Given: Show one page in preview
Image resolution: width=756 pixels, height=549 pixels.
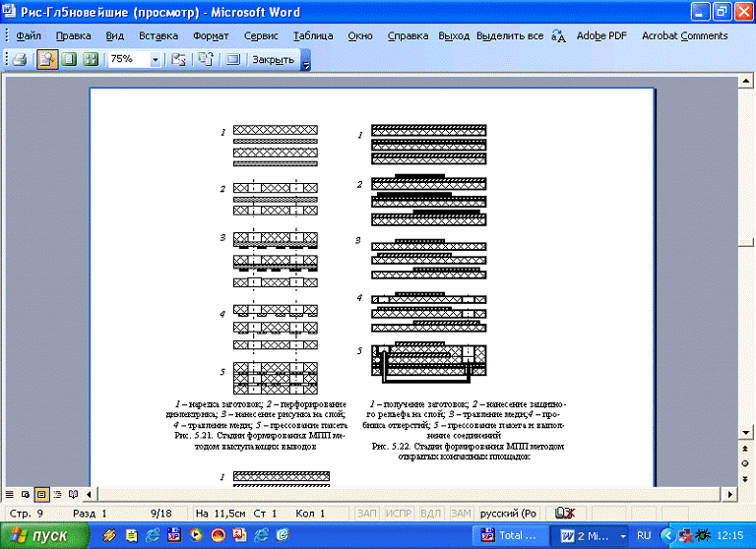Looking at the screenshot, I should tap(69, 60).
